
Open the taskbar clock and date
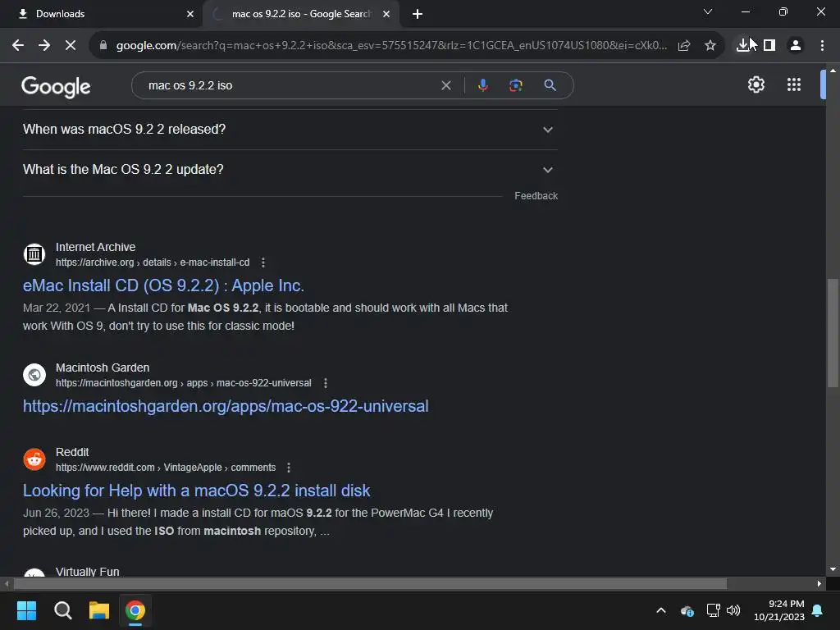(779, 610)
